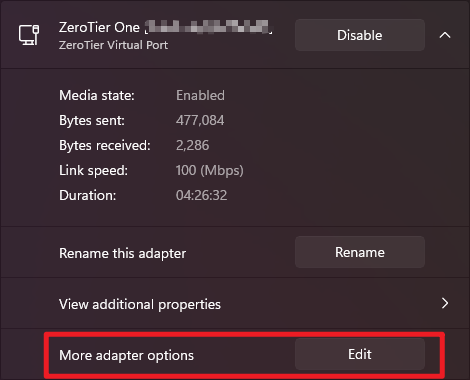Select the 477,084 bytes sent value

click(x=200, y=120)
